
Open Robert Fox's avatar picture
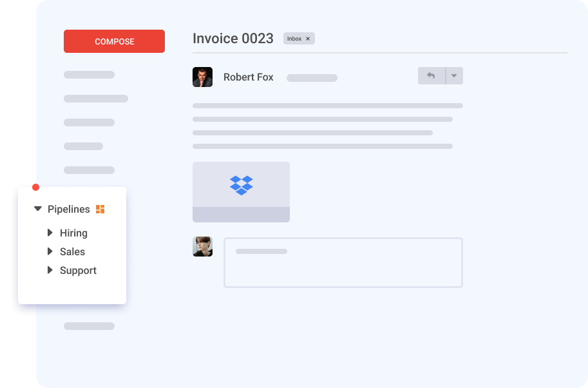(x=202, y=77)
